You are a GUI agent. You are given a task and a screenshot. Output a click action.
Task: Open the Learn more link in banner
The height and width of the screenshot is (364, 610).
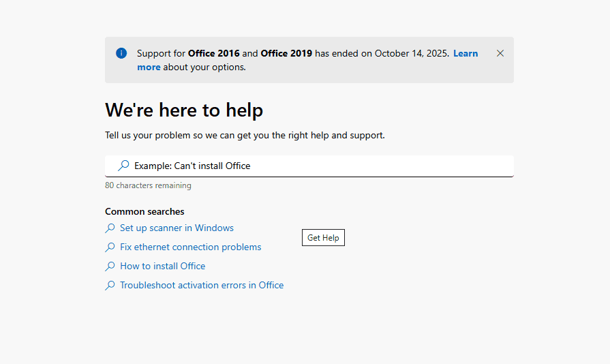pyautogui.click(x=465, y=53)
